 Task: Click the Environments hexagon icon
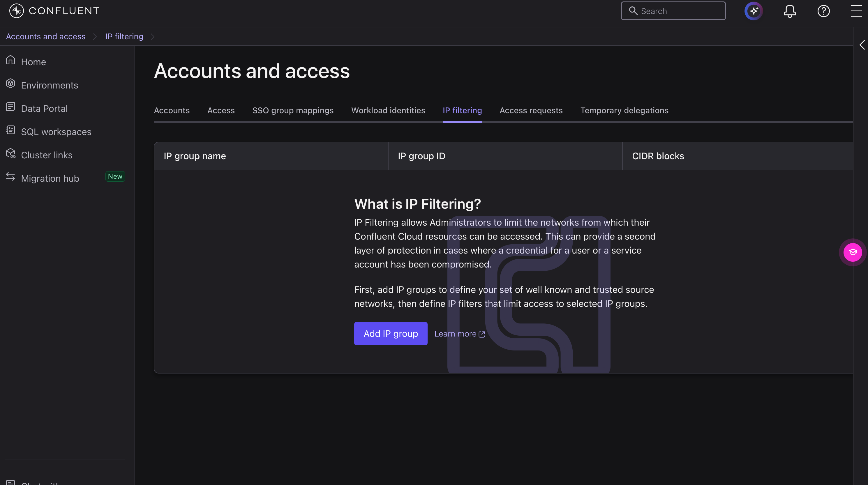10,83
